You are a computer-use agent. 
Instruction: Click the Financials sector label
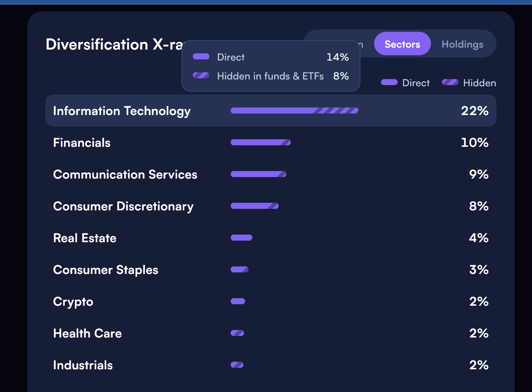point(82,143)
